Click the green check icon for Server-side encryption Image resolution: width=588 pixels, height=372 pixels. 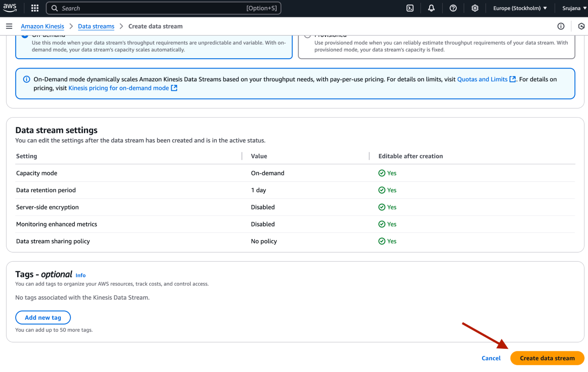point(382,207)
